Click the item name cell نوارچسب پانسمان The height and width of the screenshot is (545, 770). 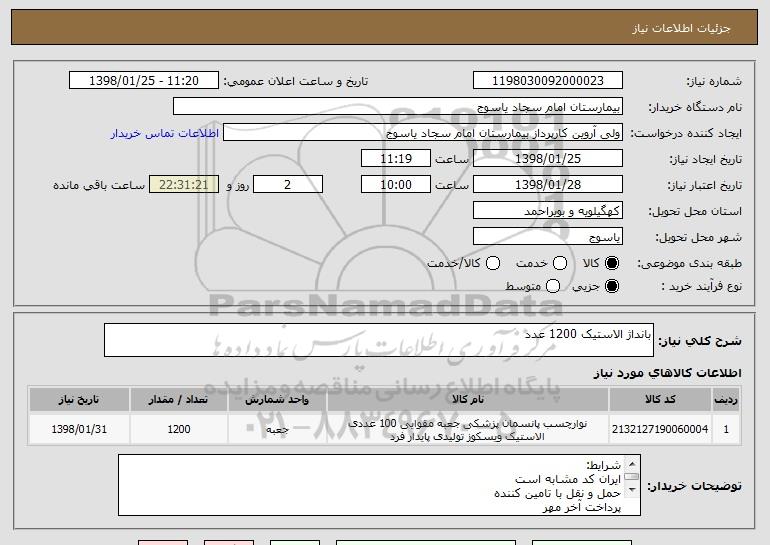(468, 430)
